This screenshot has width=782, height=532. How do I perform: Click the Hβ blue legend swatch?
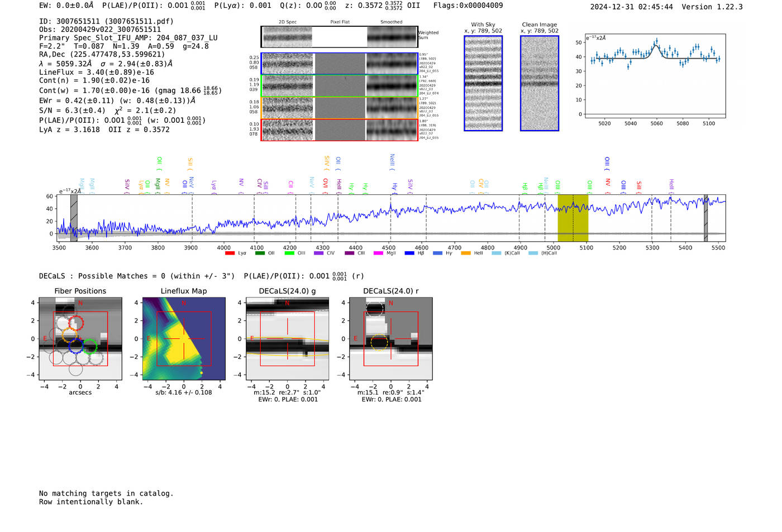[x=409, y=253]
